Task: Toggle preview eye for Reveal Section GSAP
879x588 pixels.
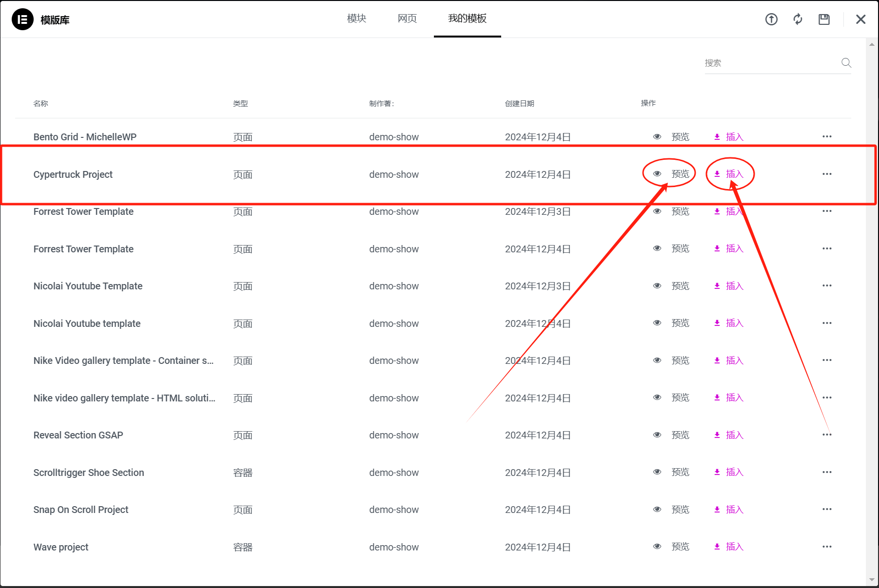Action: coord(657,435)
